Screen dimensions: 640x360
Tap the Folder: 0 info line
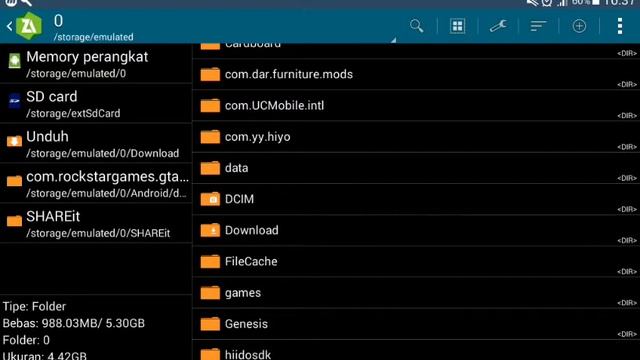(x=26, y=340)
